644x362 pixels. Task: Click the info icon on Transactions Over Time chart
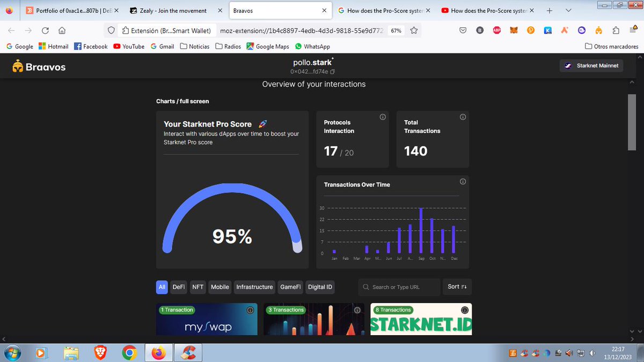tap(463, 181)
